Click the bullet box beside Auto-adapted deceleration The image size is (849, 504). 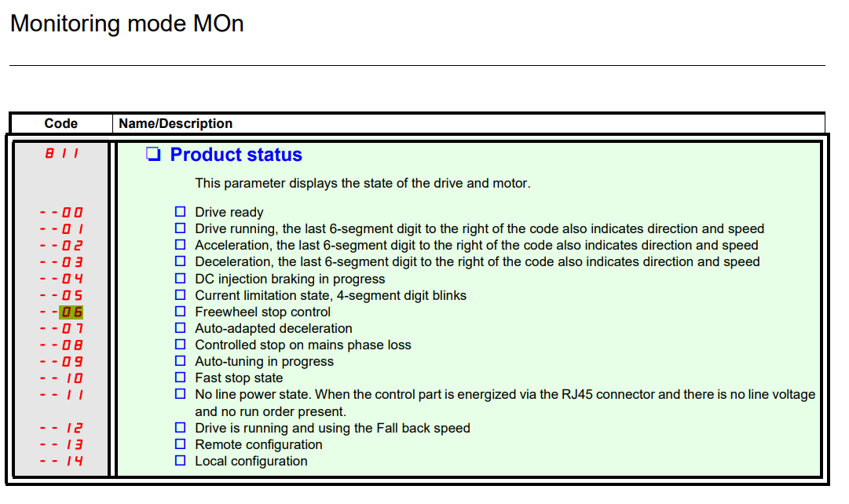click(x=181, y=328)
